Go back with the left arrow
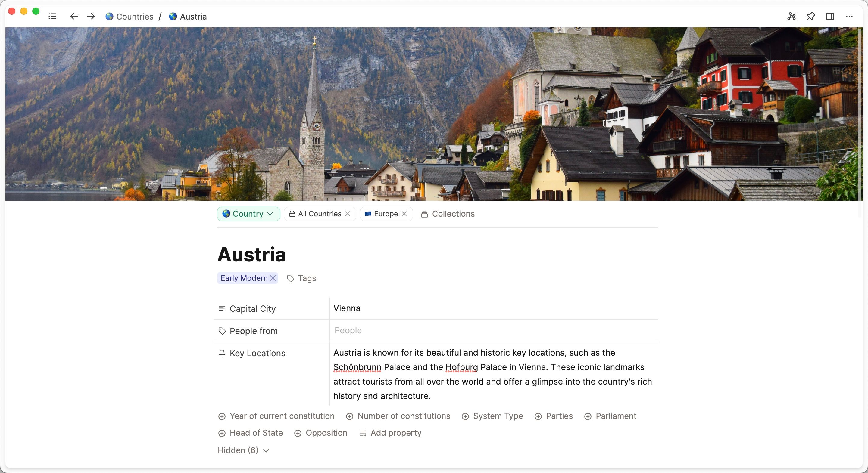This screenshot has width=868, height=473. point(74,17)
